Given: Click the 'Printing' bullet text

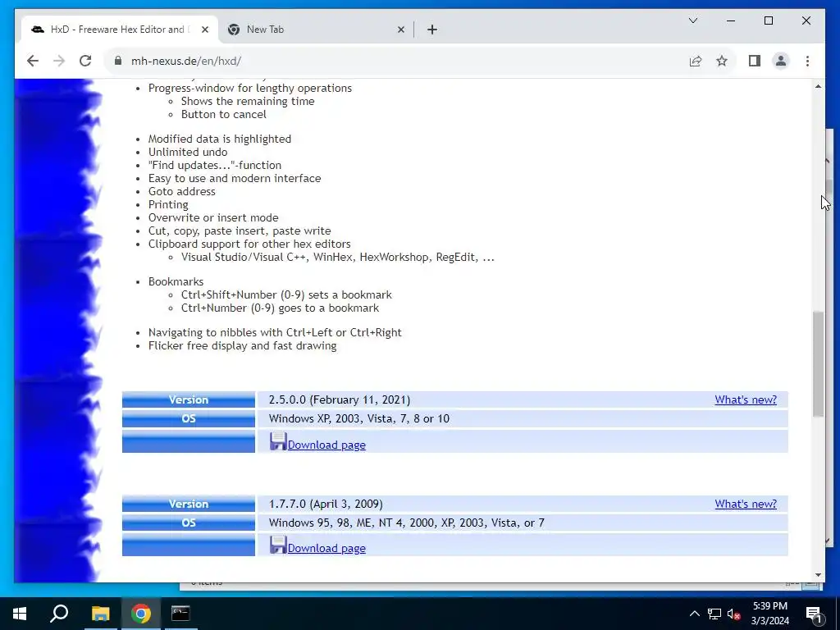Looking at the screenshot, I should pos(168,204).
